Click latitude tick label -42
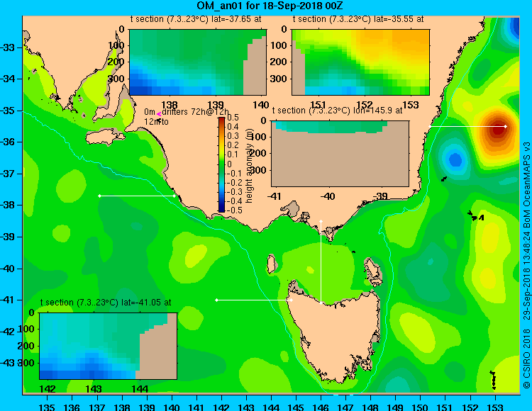 8,332
